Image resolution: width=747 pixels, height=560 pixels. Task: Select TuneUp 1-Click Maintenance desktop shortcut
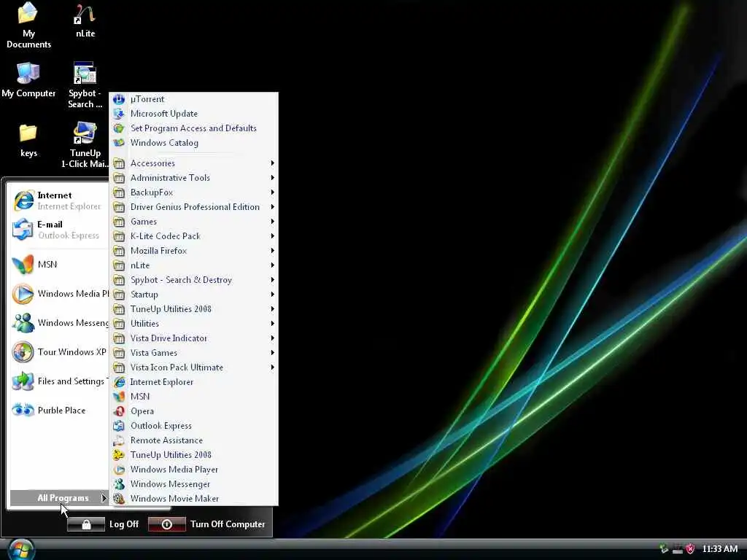click(85, 145)
